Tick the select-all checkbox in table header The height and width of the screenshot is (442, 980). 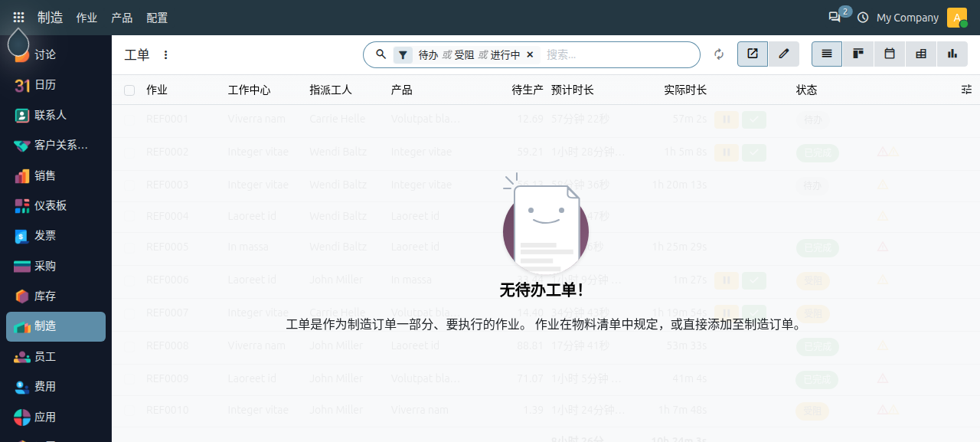pos(129,90)
